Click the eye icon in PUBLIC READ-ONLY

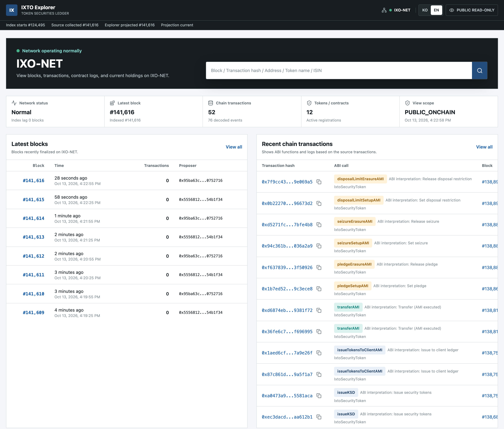click(x=452, y=10)
